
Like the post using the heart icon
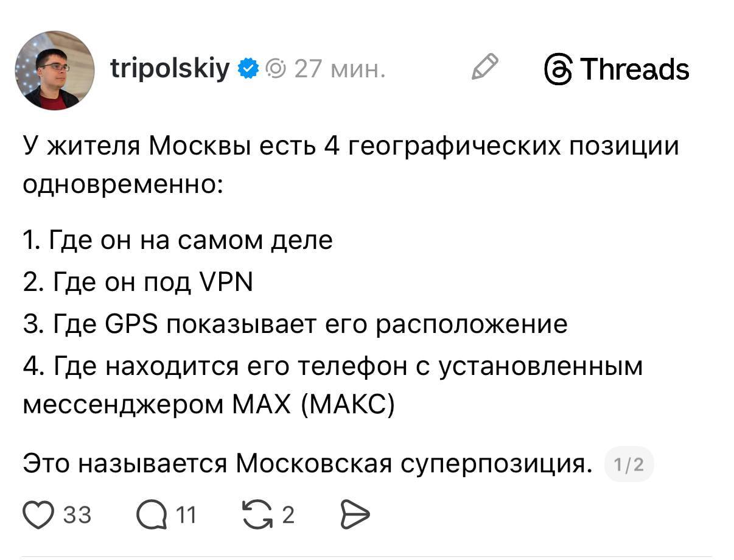click(38, 514)
